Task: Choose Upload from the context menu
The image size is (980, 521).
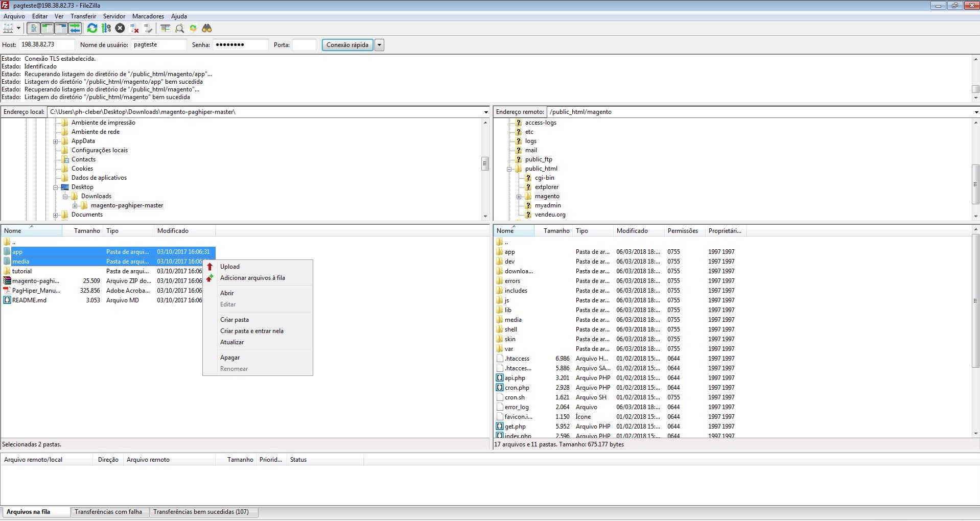Action: click(x=258, y=267)
